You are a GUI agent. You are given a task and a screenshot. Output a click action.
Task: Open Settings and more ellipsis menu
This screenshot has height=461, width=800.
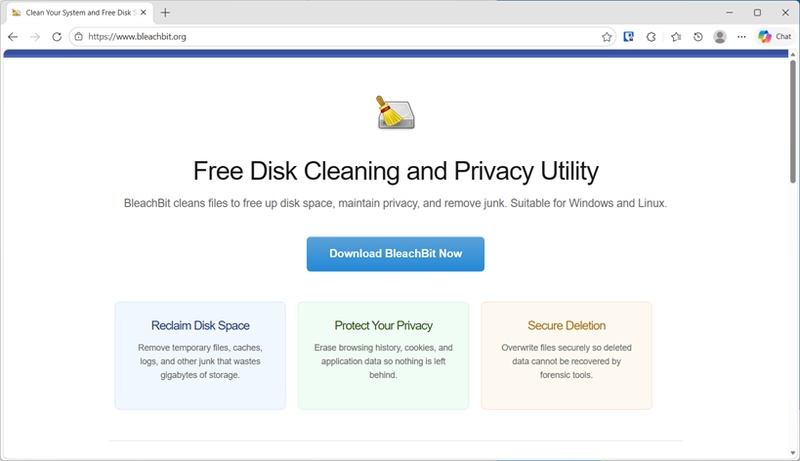(742, 37)
